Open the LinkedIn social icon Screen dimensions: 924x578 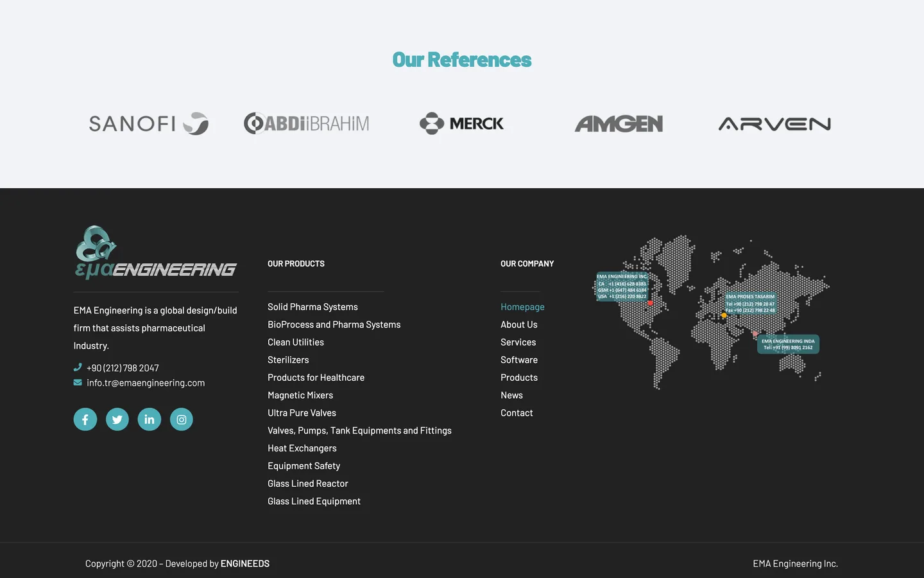tap(150, 419)
